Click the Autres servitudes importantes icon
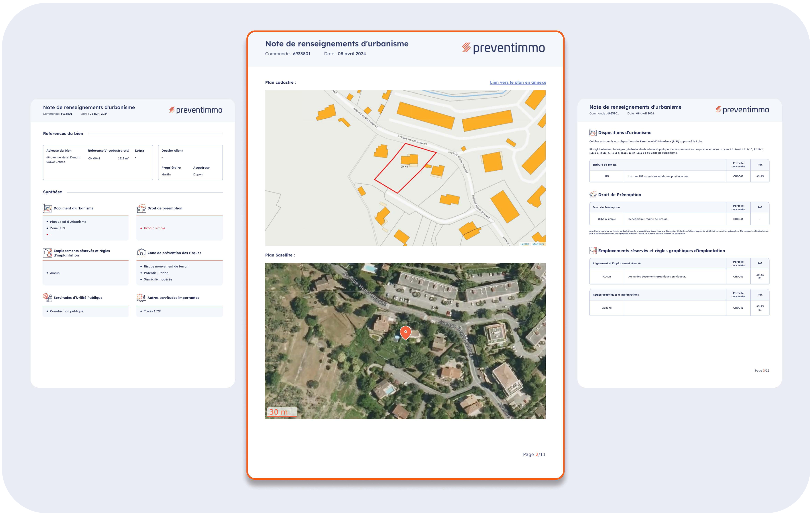The width and height of the screenshot is (812, 516). click(141, 297)
